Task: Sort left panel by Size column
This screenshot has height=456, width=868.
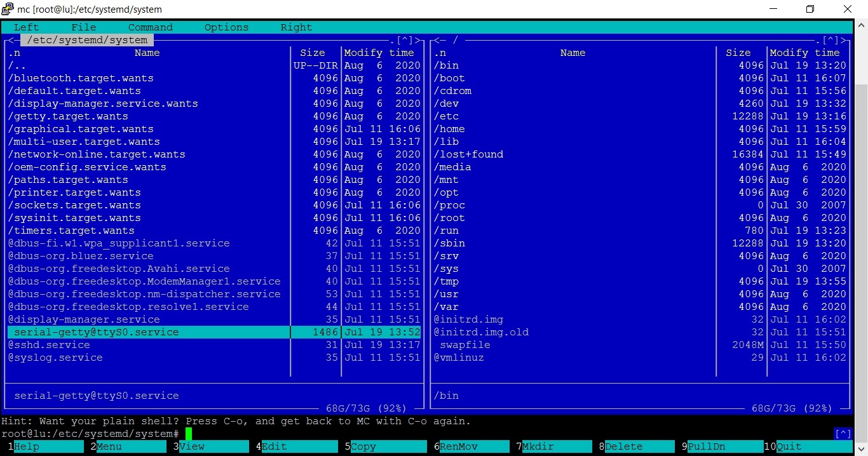Action: click(x=313, y=53)
